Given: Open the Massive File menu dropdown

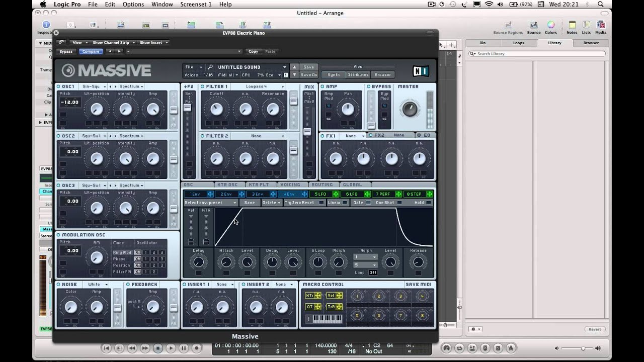Looking at the screenshot, I should (194, 67).
